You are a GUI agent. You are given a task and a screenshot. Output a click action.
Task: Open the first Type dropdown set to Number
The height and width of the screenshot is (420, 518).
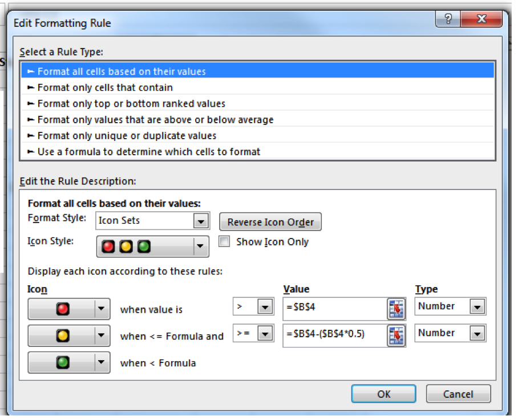[477, 307]
